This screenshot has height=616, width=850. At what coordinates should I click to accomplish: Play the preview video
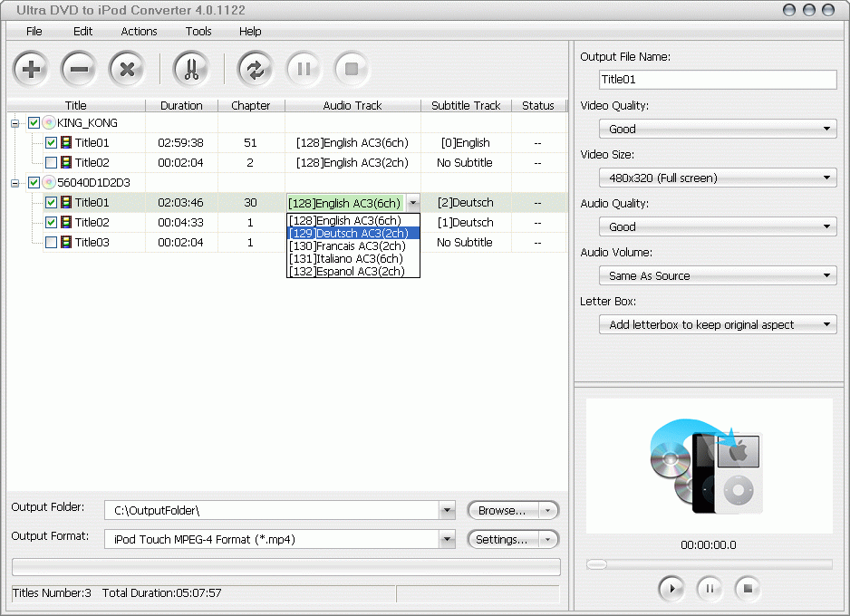coord(671,588)
